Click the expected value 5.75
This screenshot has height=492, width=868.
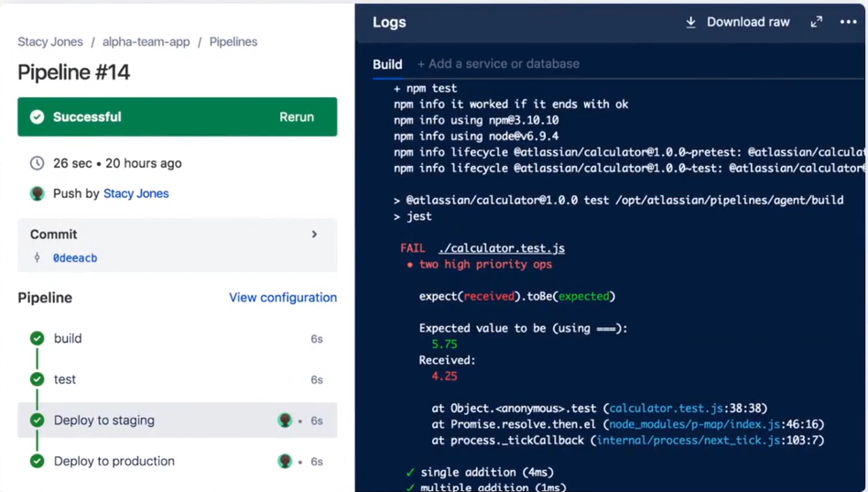pyautogui.click(x=444, y=344)
